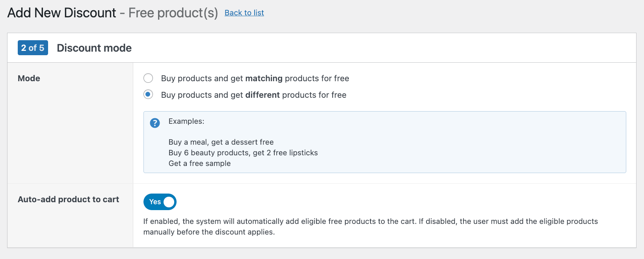Click the bold word "different" in the second option
The image size is (644, 259).
[x=262, y=95]
